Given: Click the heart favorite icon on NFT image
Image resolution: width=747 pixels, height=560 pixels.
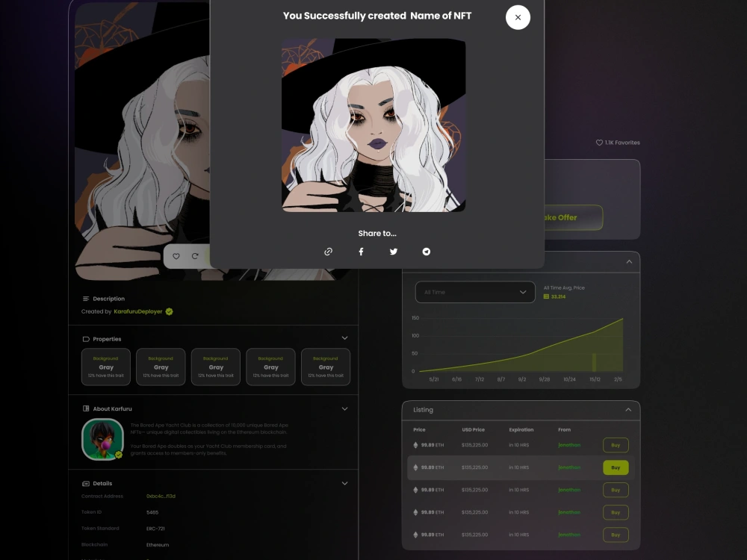Looking at the screenshot, I should click(x=176, y=256).
